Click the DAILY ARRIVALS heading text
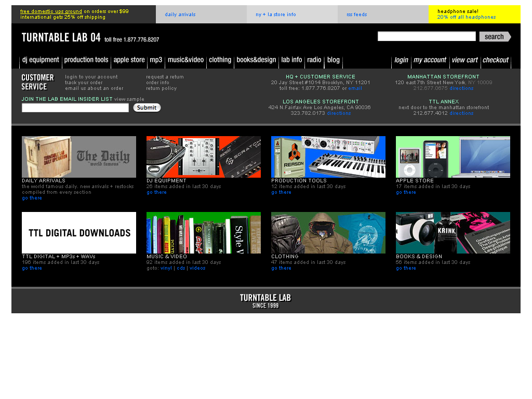532x399 pixels. [x=44, y=181]
